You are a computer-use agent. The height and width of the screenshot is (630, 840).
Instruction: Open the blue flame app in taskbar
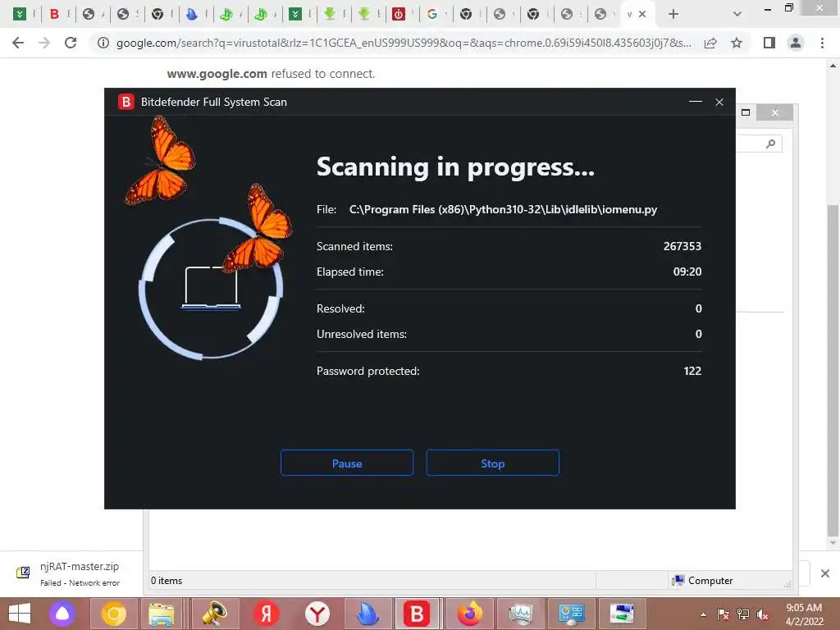(368, 614)
